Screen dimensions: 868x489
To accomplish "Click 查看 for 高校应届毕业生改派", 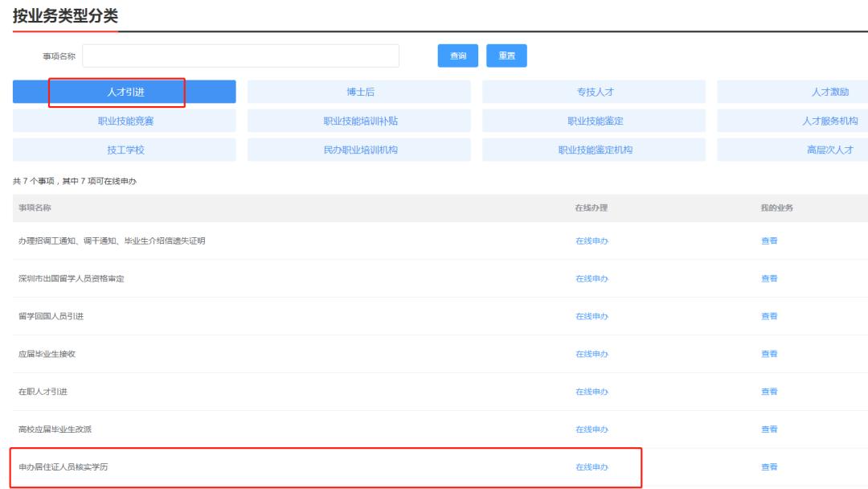I will pyautogui.click(x=769, y=429).
